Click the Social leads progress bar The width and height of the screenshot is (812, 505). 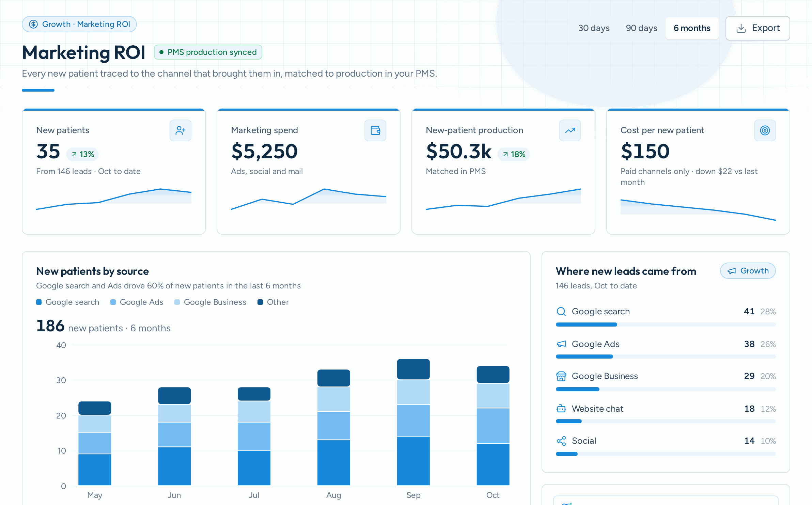coord(666,454)
